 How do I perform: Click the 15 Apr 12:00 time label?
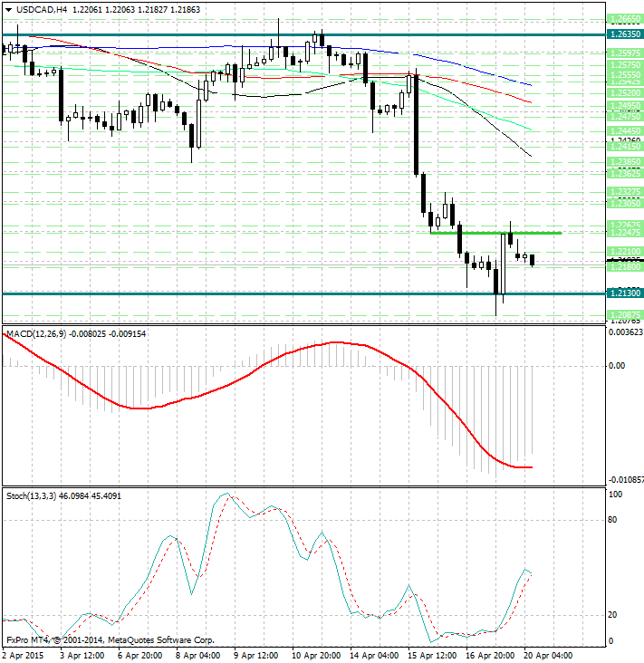(x=432, y=656)
